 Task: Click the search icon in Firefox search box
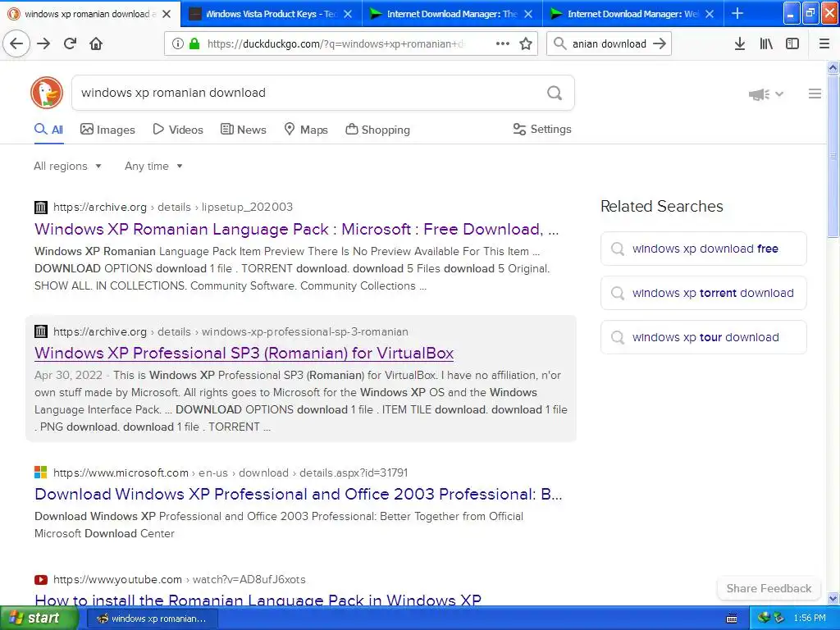click(559, 44)
